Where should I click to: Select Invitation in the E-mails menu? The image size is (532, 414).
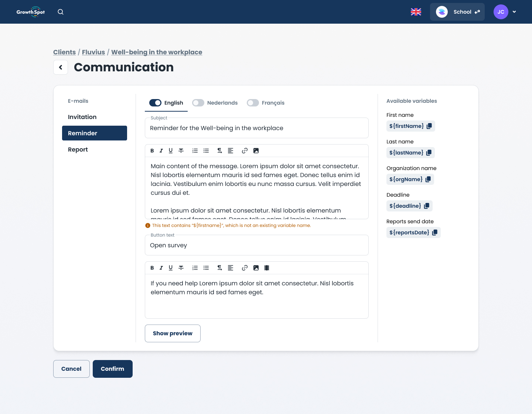(82, 117)
